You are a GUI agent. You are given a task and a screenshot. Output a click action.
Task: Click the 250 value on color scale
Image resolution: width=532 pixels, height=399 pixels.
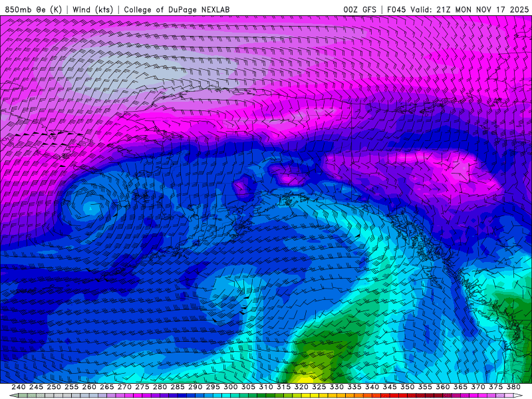54,387
